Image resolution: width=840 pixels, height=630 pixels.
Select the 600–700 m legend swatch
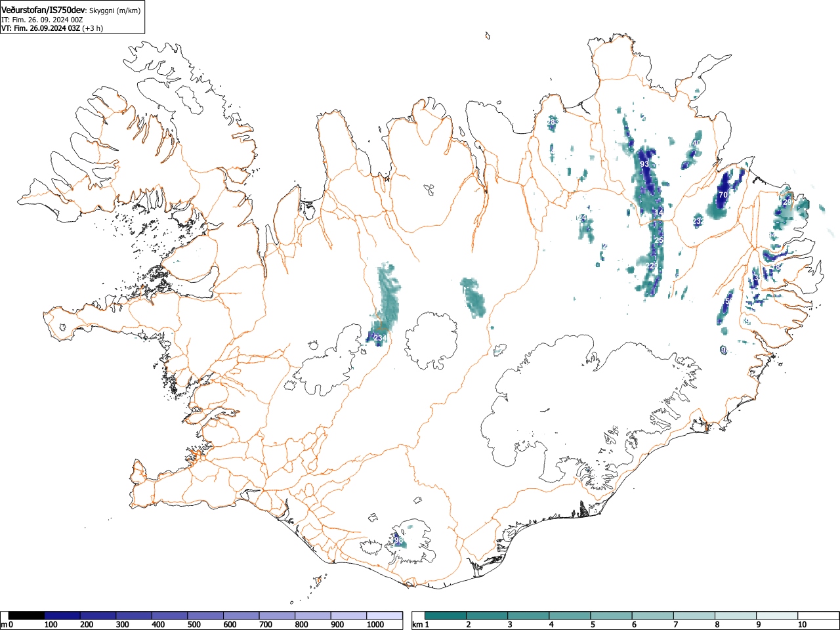point(241,616)
